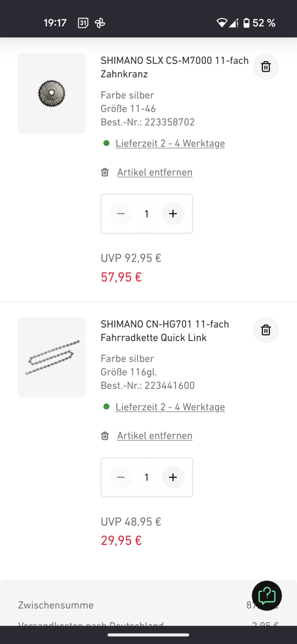Open the help chat bubble icon
Viewport: 297px width, 644px height.
(x=267, y=596)
